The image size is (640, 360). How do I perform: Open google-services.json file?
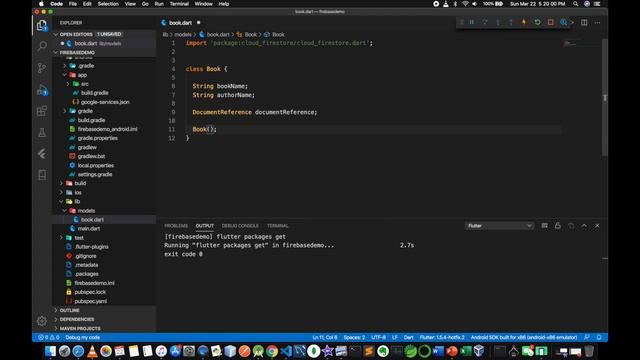(x=105, y=102)
